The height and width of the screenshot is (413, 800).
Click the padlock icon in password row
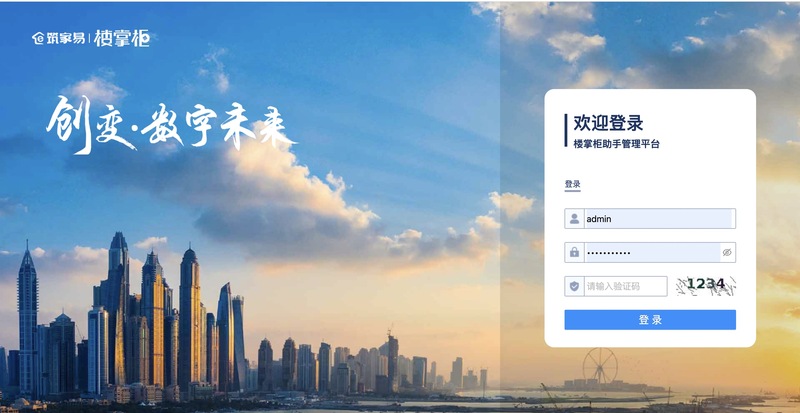(574, 252)
